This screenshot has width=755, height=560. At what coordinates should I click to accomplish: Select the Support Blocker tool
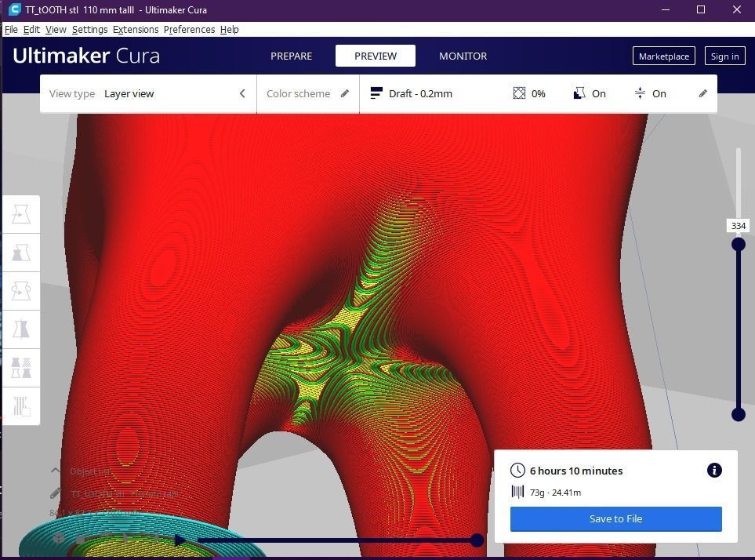[x=21, y=407]
